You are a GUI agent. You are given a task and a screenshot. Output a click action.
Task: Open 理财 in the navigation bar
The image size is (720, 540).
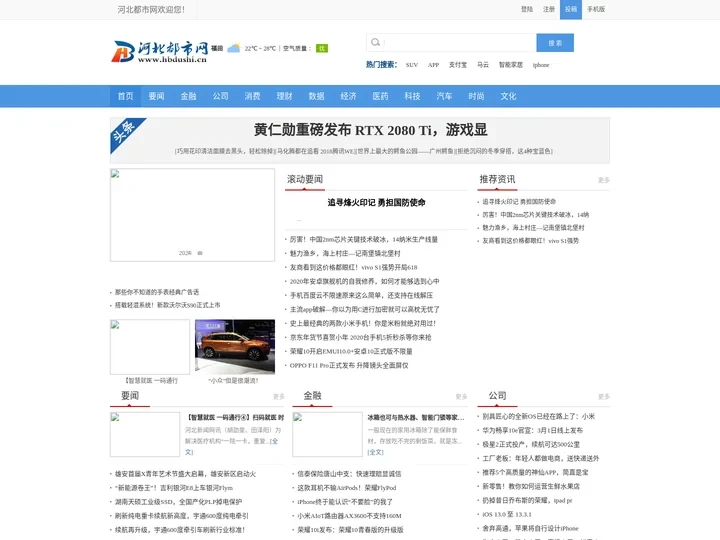point(284,96)
